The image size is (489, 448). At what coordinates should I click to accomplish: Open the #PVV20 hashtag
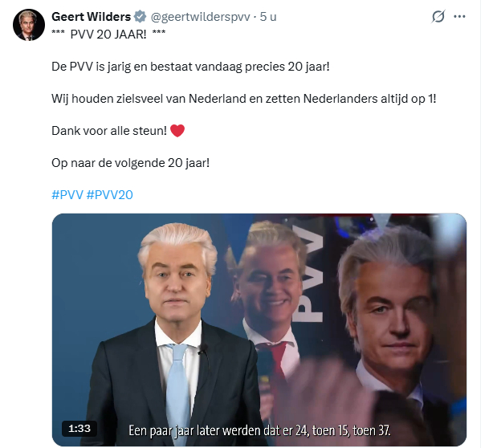coord(109,195)
